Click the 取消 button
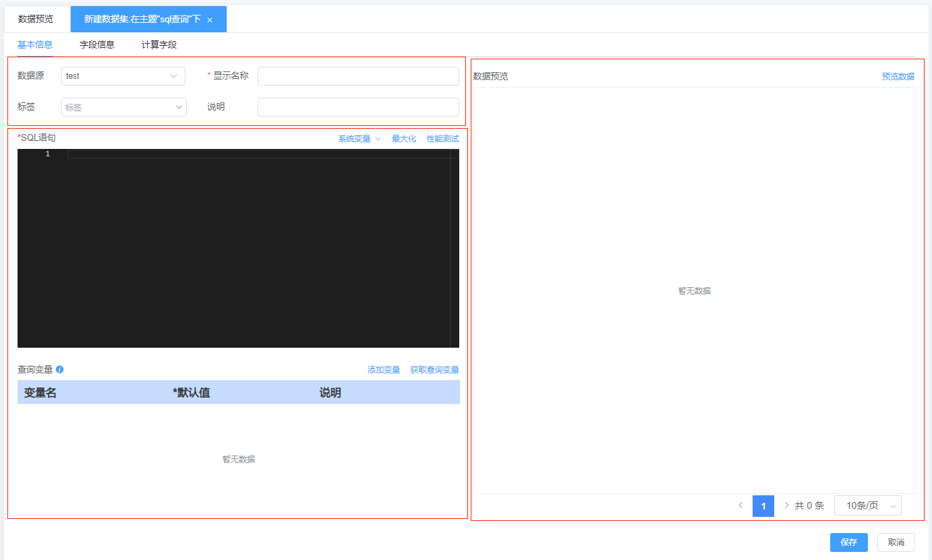 click(896, 542)
